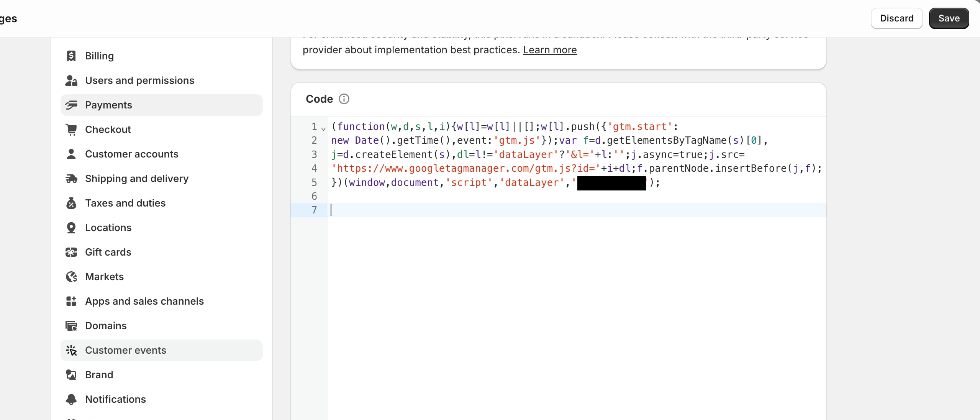Click the Users and permissions icon

pyautogui.click(x=71, y=80)
